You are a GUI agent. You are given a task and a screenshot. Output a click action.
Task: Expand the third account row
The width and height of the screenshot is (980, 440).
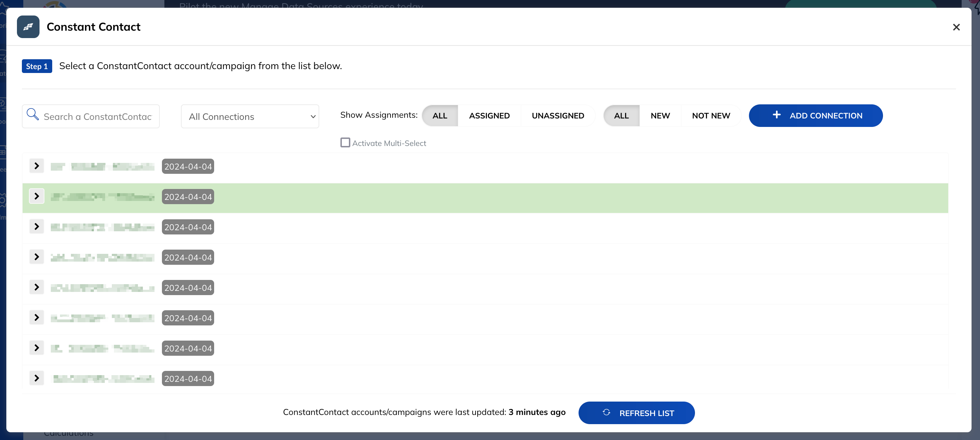37,227
